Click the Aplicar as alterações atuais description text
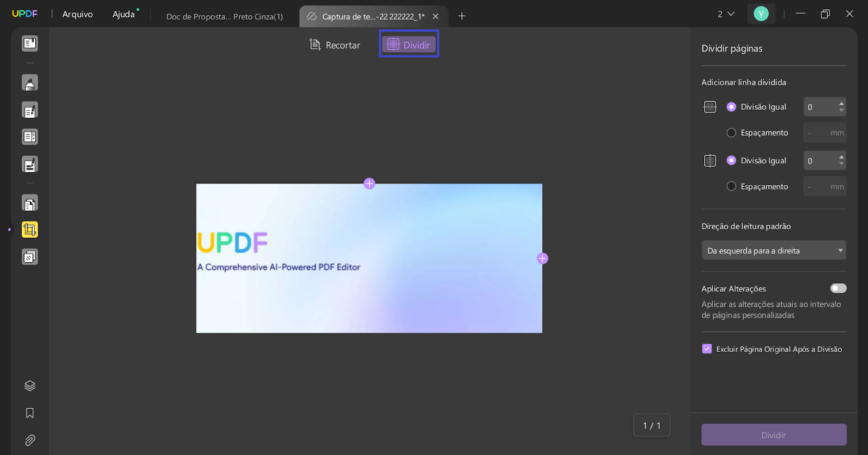868x455 pixels. tap(771, 309)
